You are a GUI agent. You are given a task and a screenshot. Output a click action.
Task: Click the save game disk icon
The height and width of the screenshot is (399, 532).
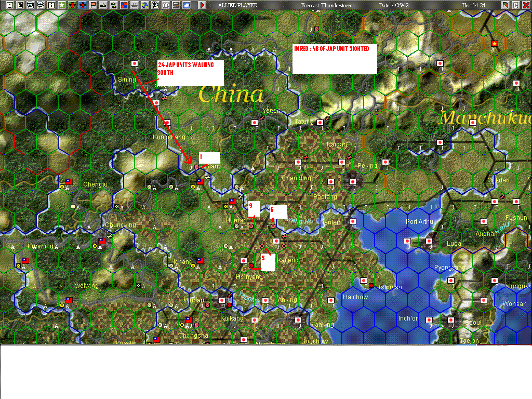click(x=10, y=5)
